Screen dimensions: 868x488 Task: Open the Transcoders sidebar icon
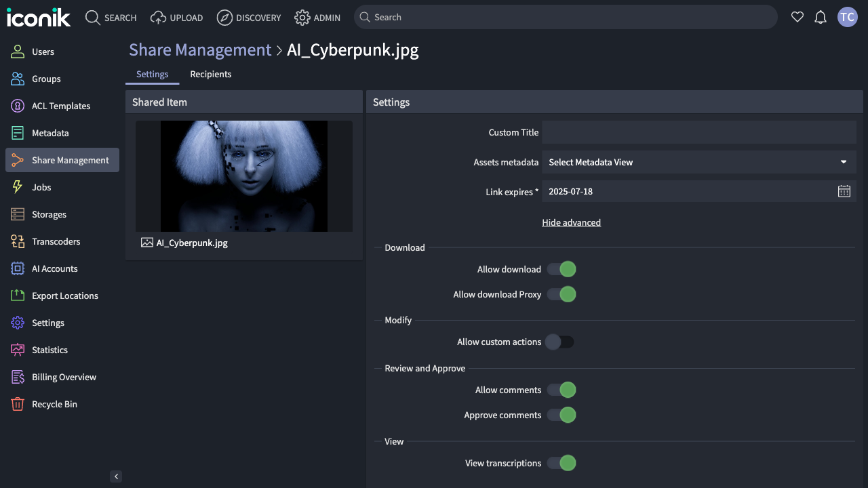18,241
